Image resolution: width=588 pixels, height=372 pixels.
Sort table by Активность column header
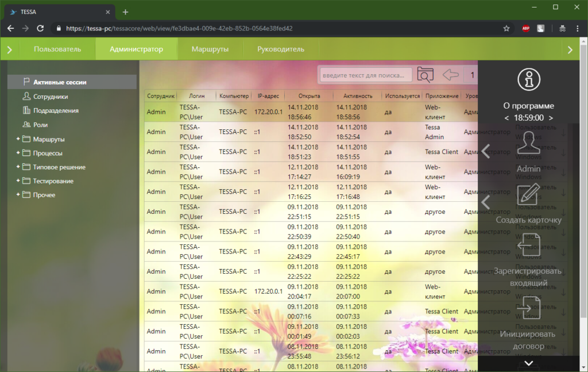[x=357, y=96]
